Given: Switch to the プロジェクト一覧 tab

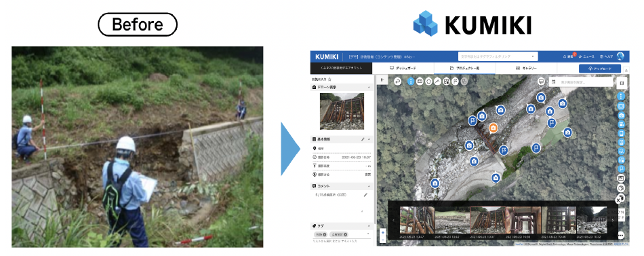Looking at the screenshot, I should (464, 69).
